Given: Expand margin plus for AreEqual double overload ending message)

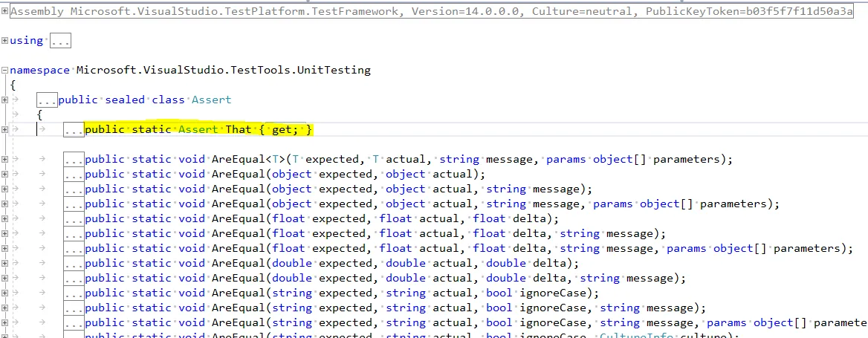Looking at the screenshot, I should point(4,278).
